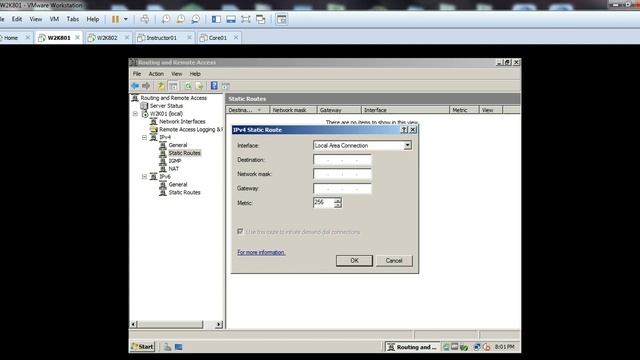Collapse the W2K01 (local) node
Screen dimensions: 640x360
coord(135,114)
